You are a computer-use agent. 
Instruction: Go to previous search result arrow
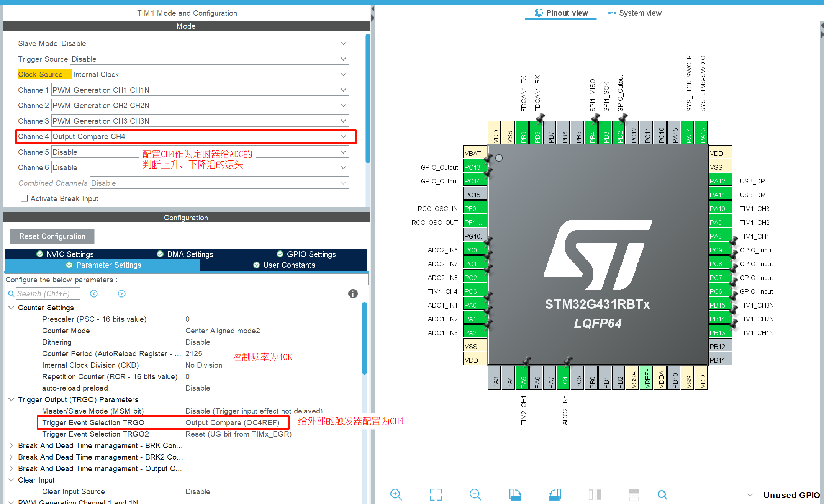point(94,293)
